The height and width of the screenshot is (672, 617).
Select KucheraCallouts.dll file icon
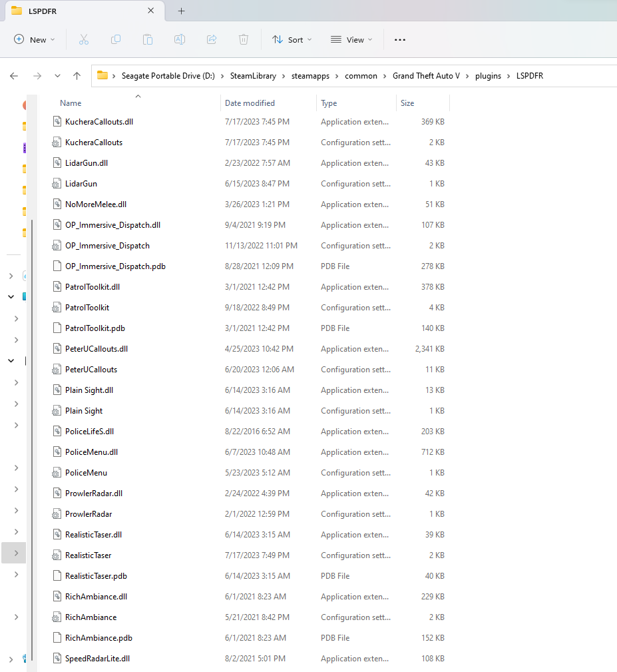(x=57, y=122)
